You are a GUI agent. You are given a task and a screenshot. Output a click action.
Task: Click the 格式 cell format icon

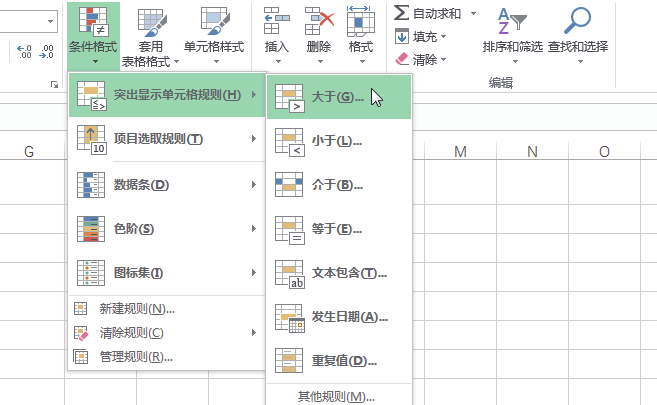pos(360,20)
